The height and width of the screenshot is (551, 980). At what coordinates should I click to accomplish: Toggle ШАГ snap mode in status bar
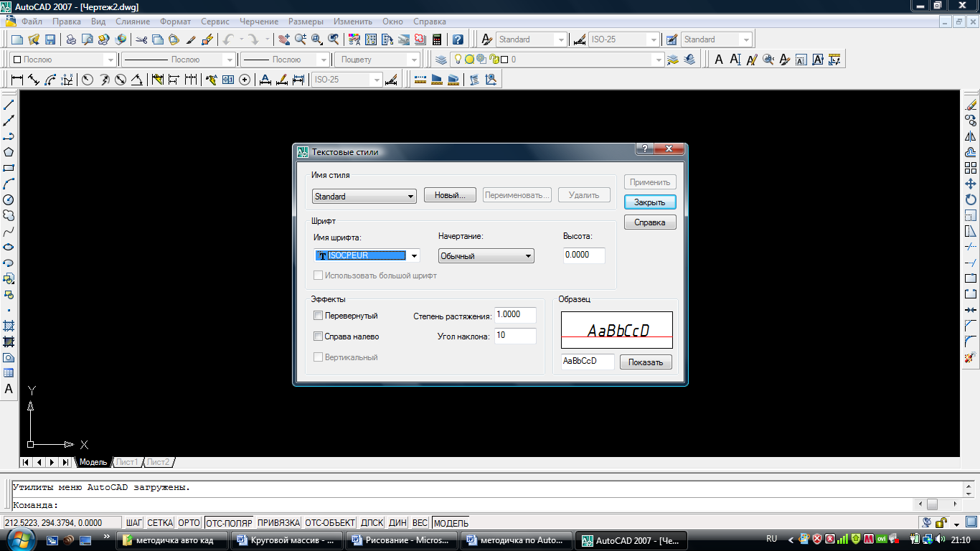pyautogui.click(x=134, y=523)
